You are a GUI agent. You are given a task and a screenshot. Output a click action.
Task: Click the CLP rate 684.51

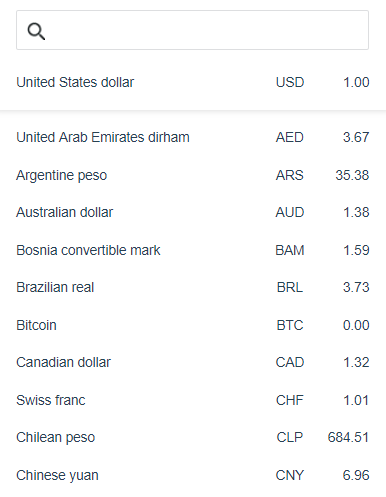pos(348,437)
